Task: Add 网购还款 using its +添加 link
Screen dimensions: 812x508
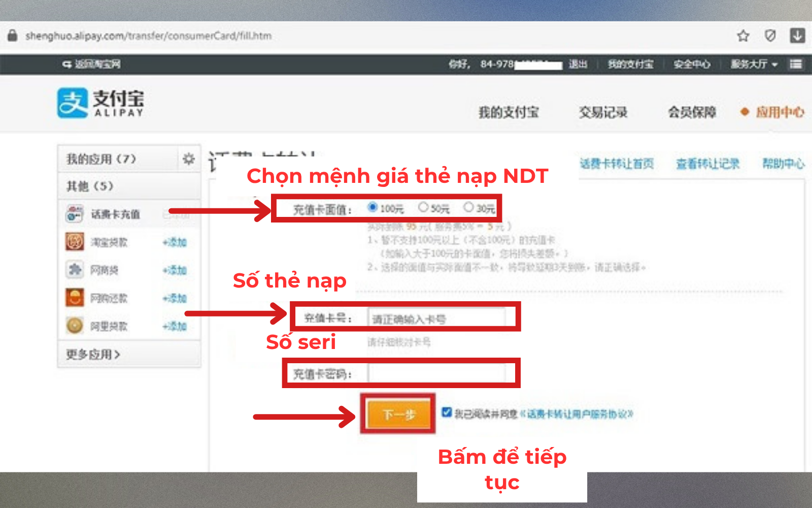Action: point(175,298)
